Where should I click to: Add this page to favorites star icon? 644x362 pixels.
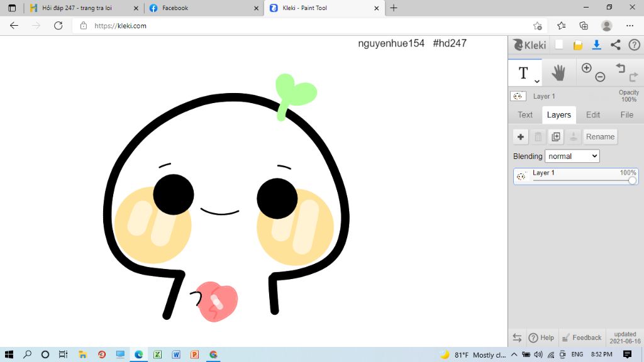[537, 26]
